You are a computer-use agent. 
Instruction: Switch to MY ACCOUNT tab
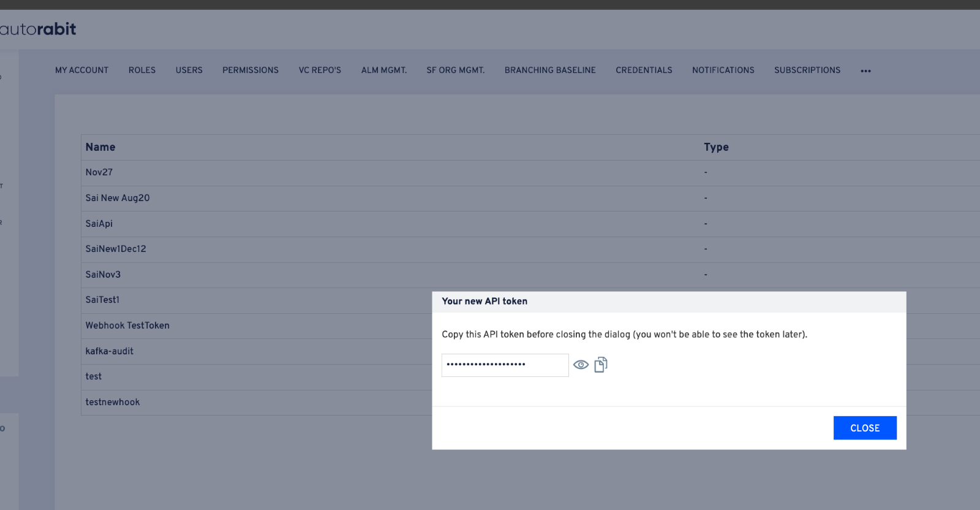pyautogui.click(x=81, y=70)
